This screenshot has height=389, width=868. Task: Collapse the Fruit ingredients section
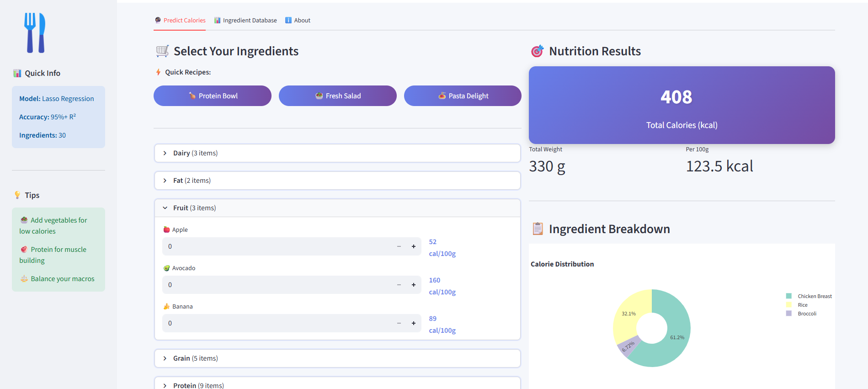337,208
